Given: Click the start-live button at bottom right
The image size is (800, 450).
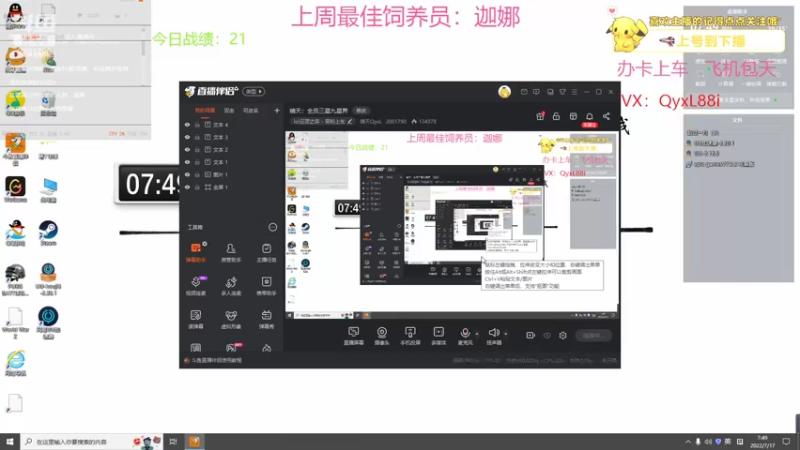Looking at the screenshot, I should coord(593,335).
